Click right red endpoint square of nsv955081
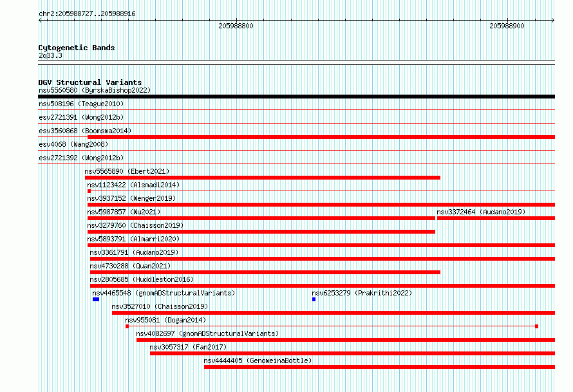Screen dimensions: 573x392 coord(536,326)
